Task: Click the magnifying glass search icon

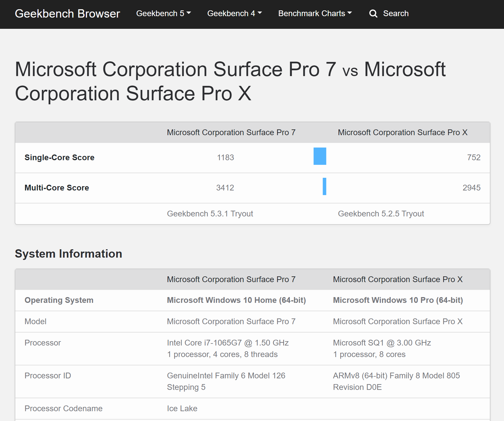Action: point(373,14)
